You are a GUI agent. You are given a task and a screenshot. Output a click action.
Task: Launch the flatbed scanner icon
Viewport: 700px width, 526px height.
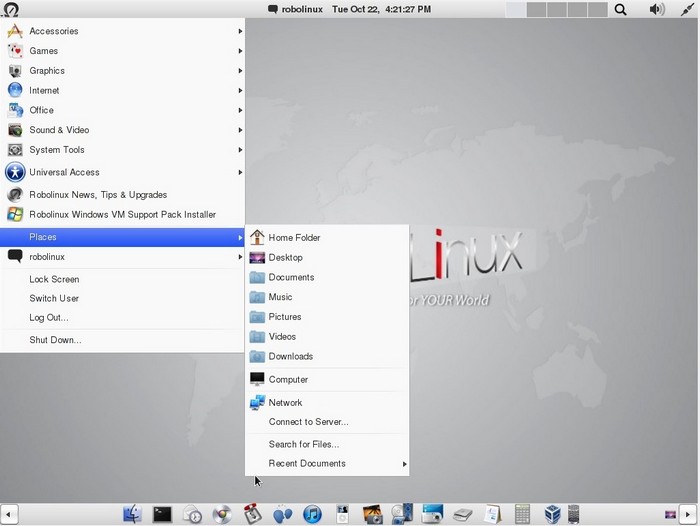point(462,515)
